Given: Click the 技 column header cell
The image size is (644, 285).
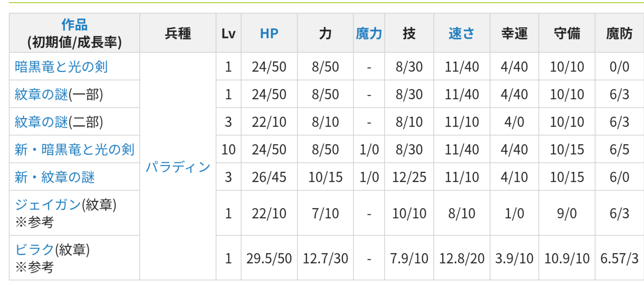Looking at the screenshot, I should [x=409, y=33].
